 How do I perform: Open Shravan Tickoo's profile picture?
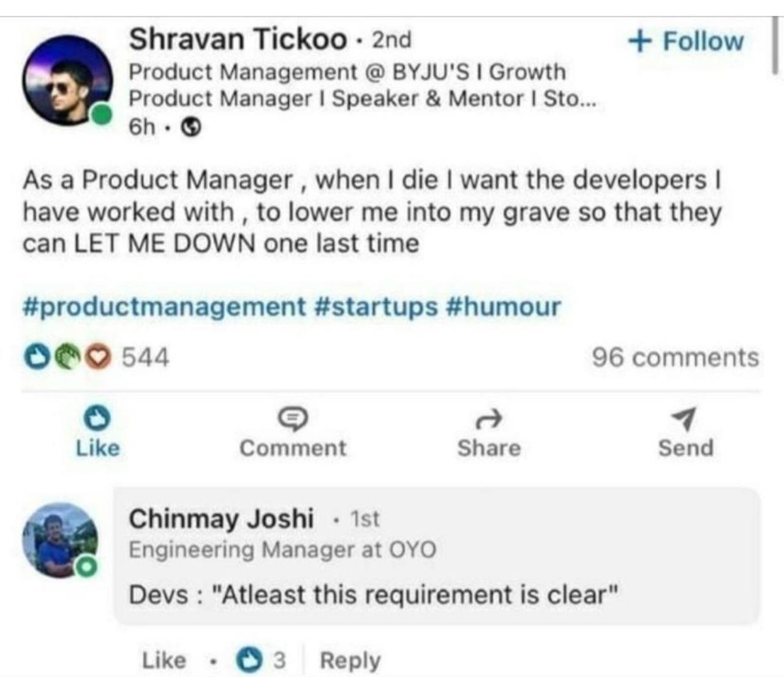click(68, 80)
